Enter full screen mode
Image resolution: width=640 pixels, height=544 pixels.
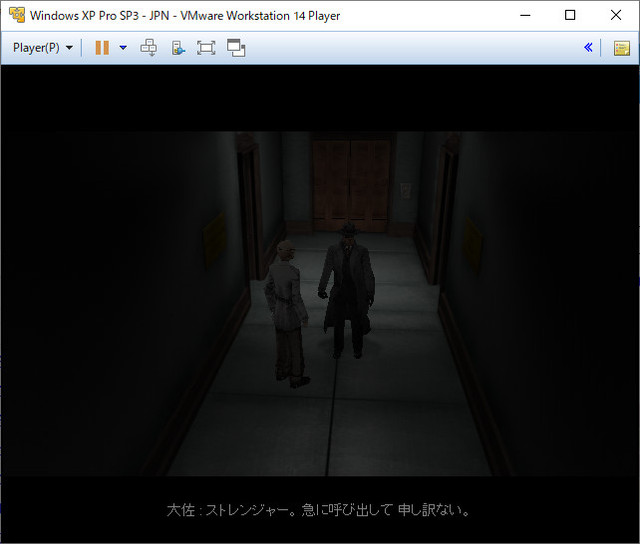(206, 48)
